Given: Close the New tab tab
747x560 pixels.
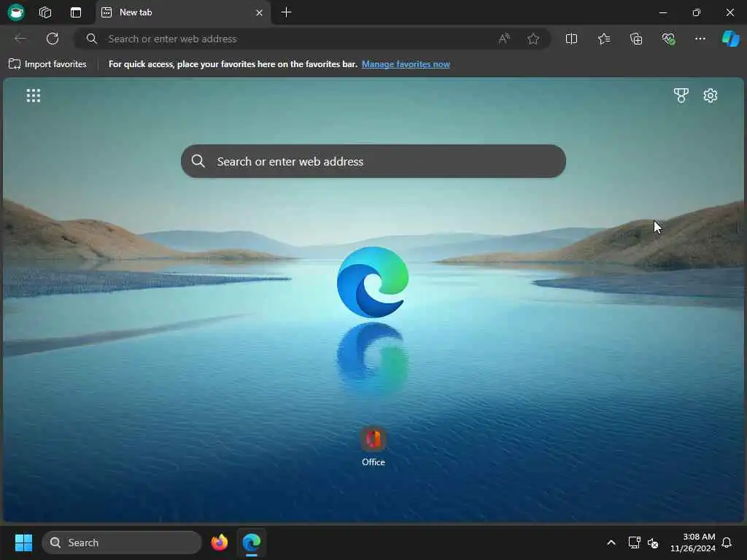Looking at the screenshot, I should (259, 12).
